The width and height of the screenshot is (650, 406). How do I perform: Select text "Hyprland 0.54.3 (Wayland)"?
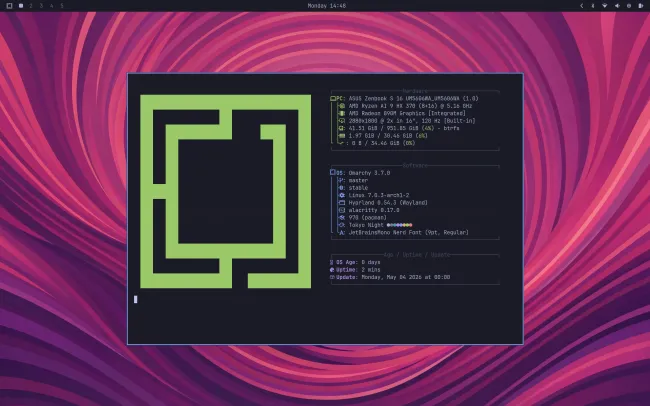(x=388, y=203)
